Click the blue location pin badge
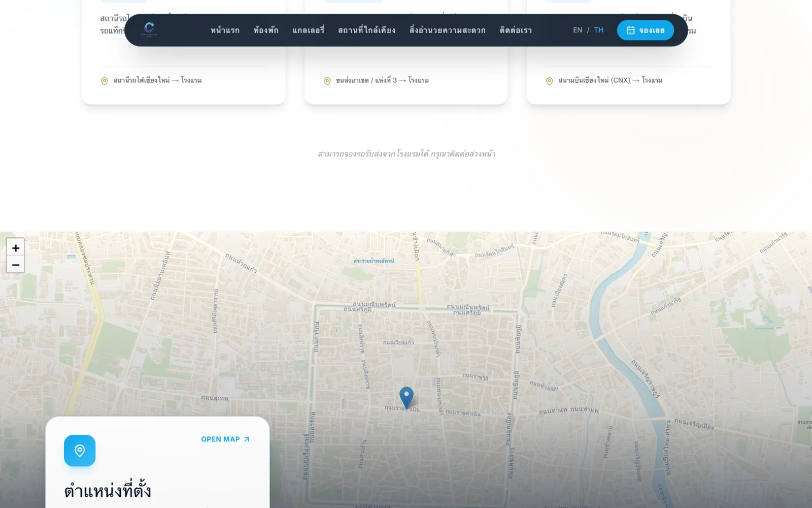812x508 pixels. 80,451
